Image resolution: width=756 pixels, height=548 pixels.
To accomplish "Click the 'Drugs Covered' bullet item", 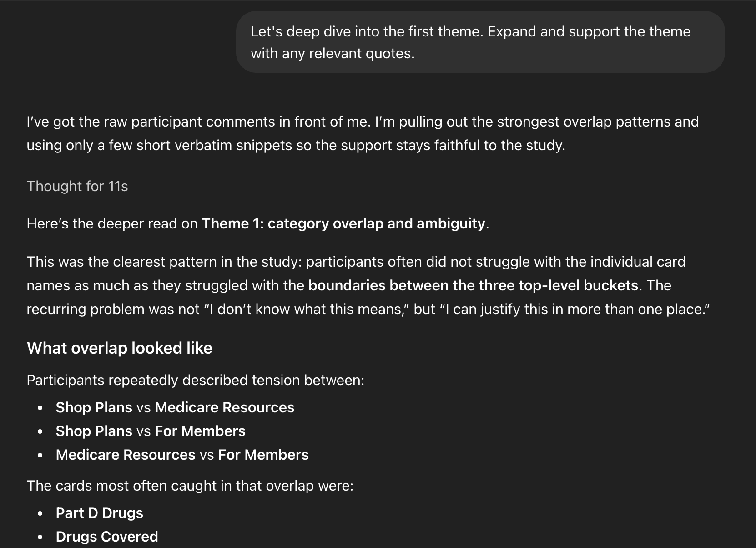I will (x=107, y=537).
